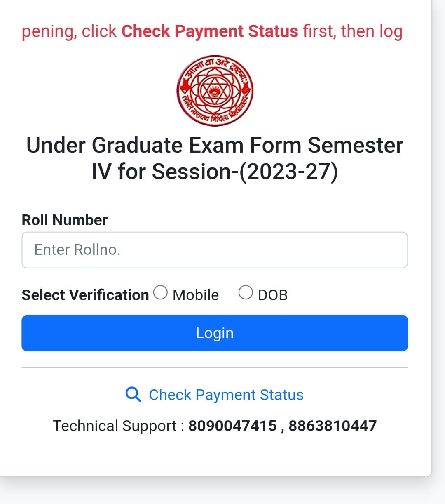Click bold Check Payment Status in red notice
This screenshot has height=504, width=445.
coord(210,31)
